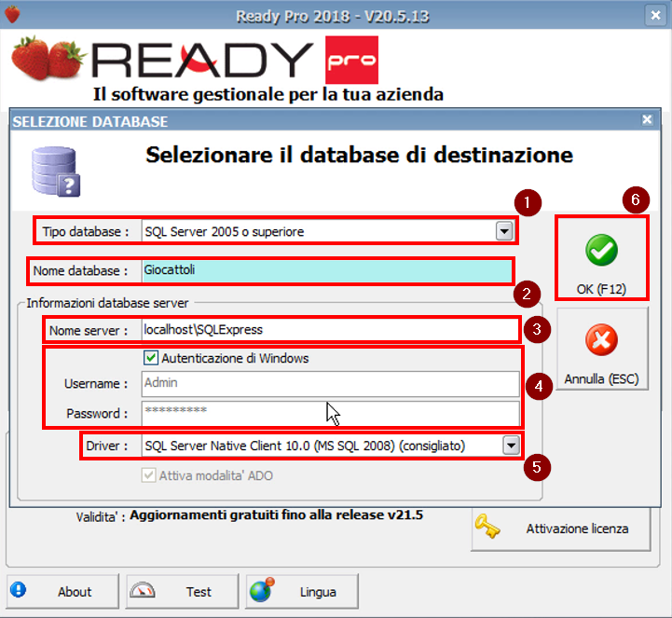Viewport: 672px width, 618px height.
Task: Click the Aggiornamenti gratuiti fino alla release v21.5 text
Action: (x=277, y=515)
